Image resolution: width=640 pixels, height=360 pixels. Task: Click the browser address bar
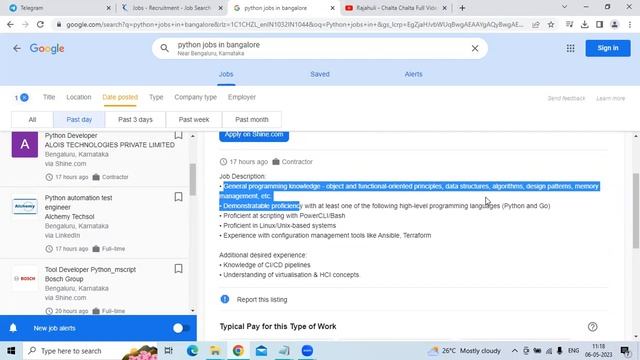pyautogui.click(x=294, y=24)
